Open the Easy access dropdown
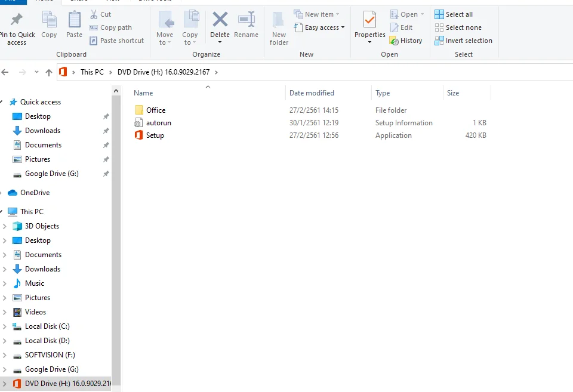This screenshot has width=573, height=392. point(320,27)
